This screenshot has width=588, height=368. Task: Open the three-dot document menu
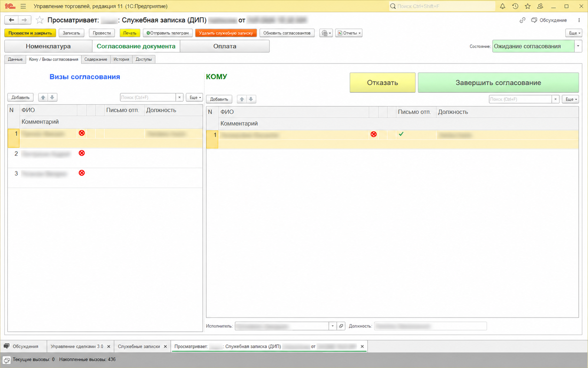[x=579, y=20]
